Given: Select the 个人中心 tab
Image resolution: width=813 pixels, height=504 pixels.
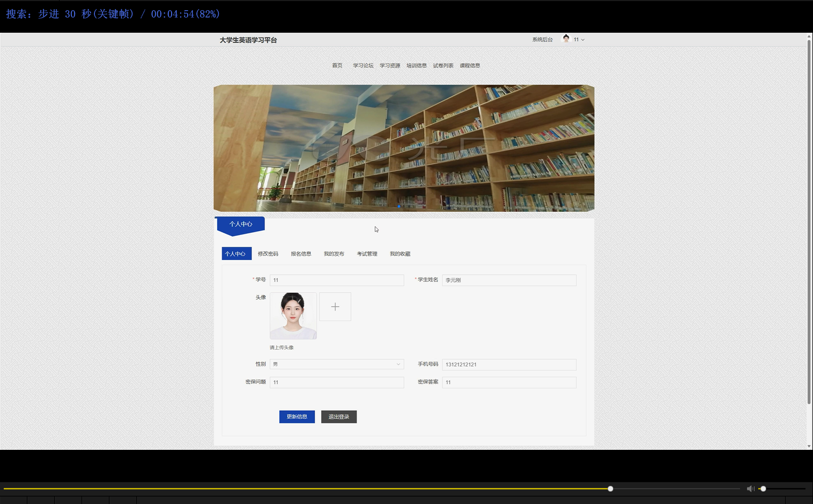Looking at the screenshot, I should pos(236,254).
